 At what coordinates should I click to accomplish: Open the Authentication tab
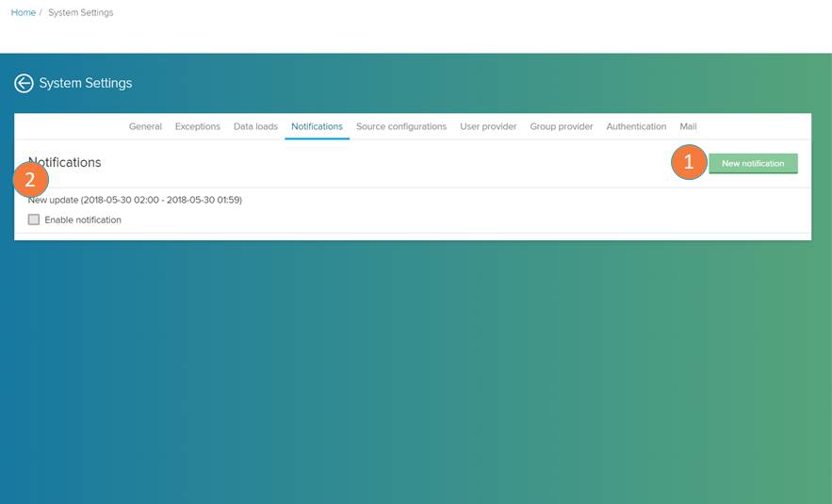click(x=636, y=126)
